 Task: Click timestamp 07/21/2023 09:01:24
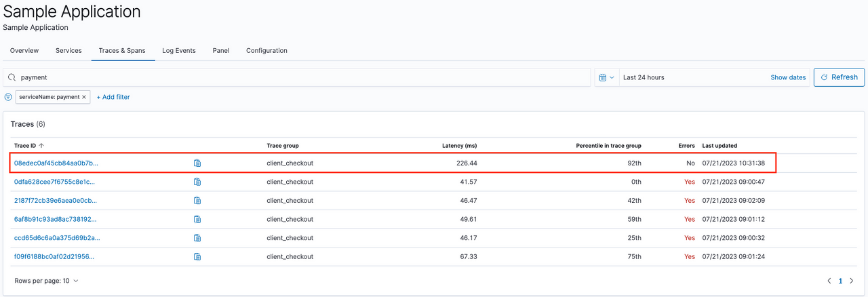(733, 256)
